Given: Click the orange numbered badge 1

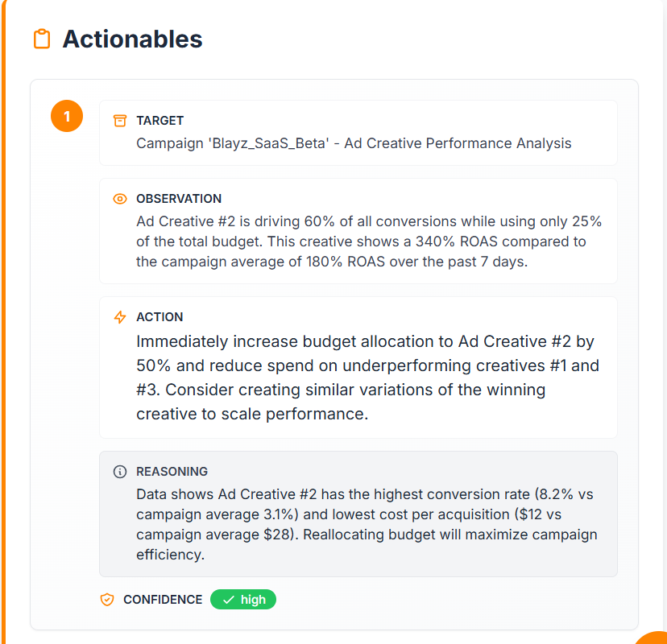Looking at the screenshot, I should click(x=66, y=116).
